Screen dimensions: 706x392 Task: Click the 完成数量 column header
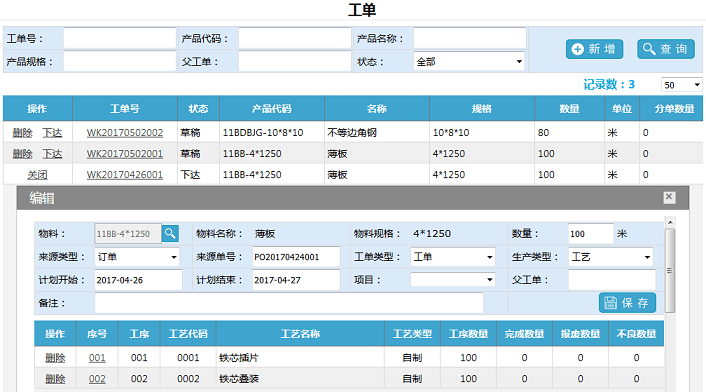524,333
